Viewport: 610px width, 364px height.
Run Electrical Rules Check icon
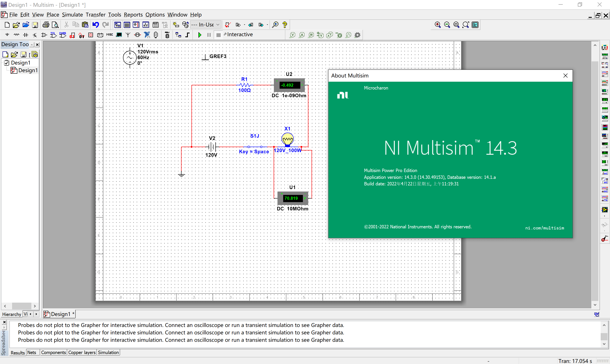click(227, 25)
